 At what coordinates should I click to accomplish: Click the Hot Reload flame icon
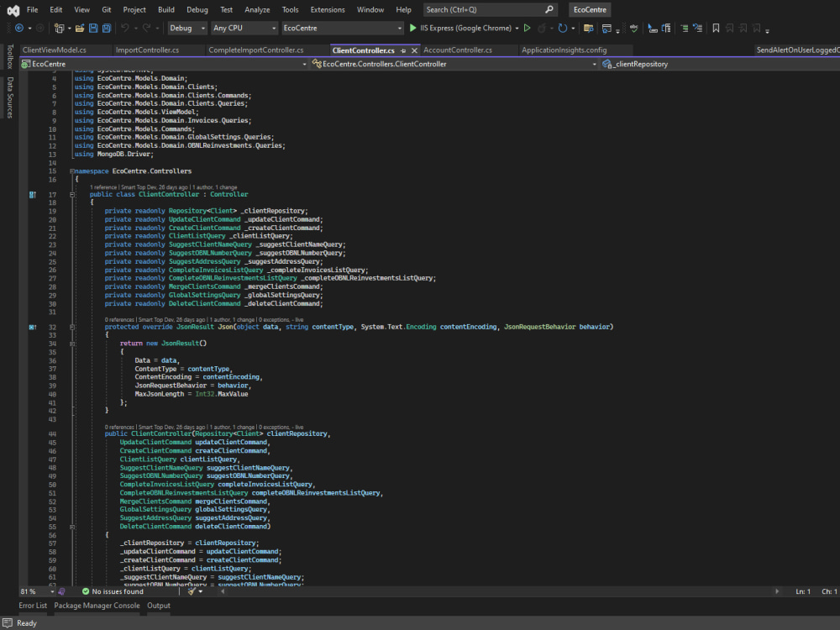[x=542, y=28]
